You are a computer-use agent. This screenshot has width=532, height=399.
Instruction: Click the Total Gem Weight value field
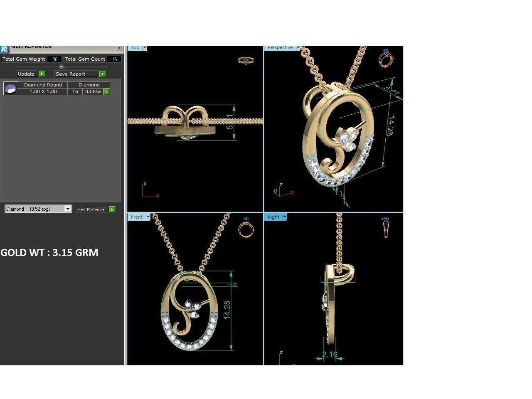tap(54, 59)
